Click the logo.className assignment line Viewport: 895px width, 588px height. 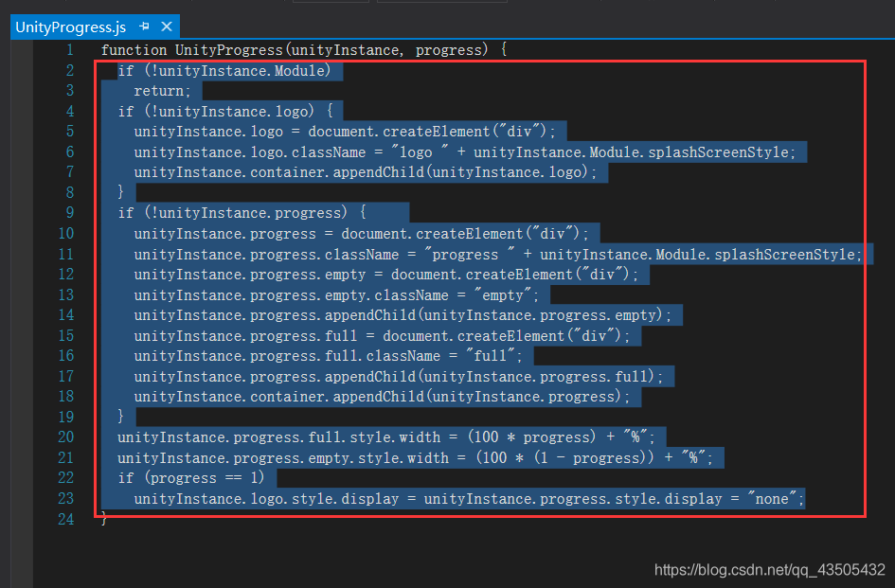(x=465, y=152)
